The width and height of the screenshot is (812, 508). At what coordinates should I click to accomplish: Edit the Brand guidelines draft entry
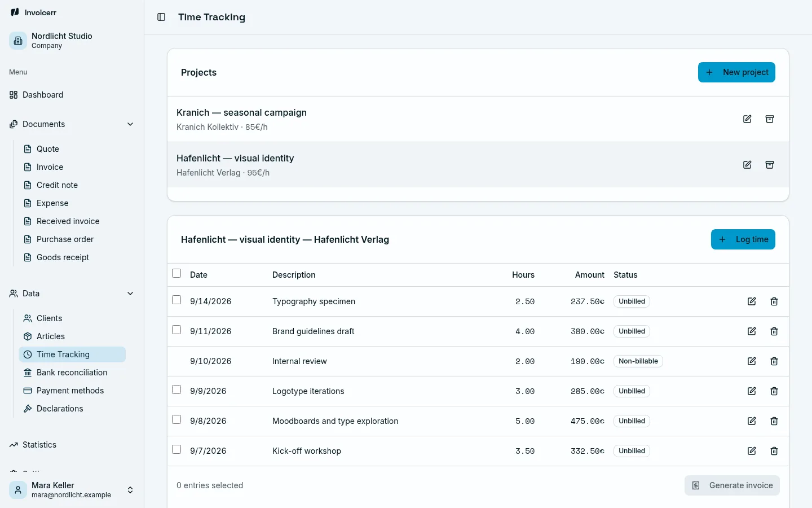pyautogui.click(x=752, y=331)
